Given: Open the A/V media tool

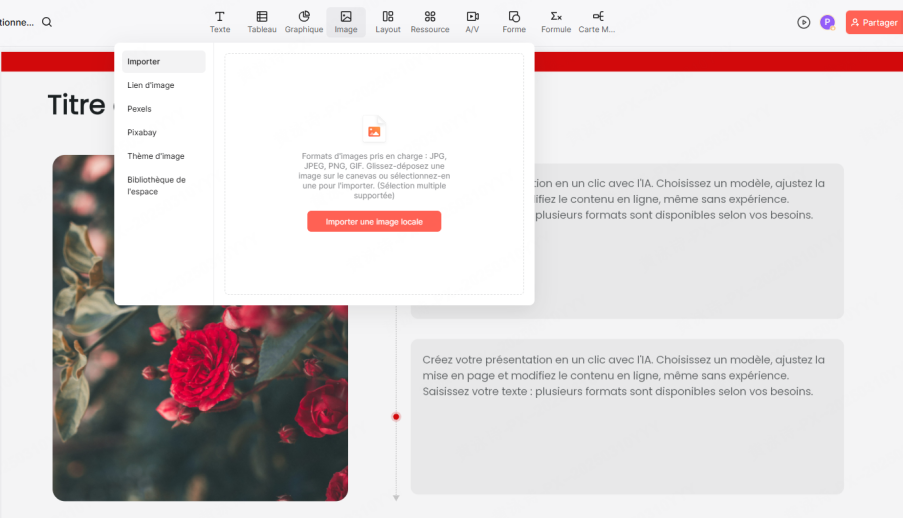Looking at the screenshot, I should click(472, 21).
